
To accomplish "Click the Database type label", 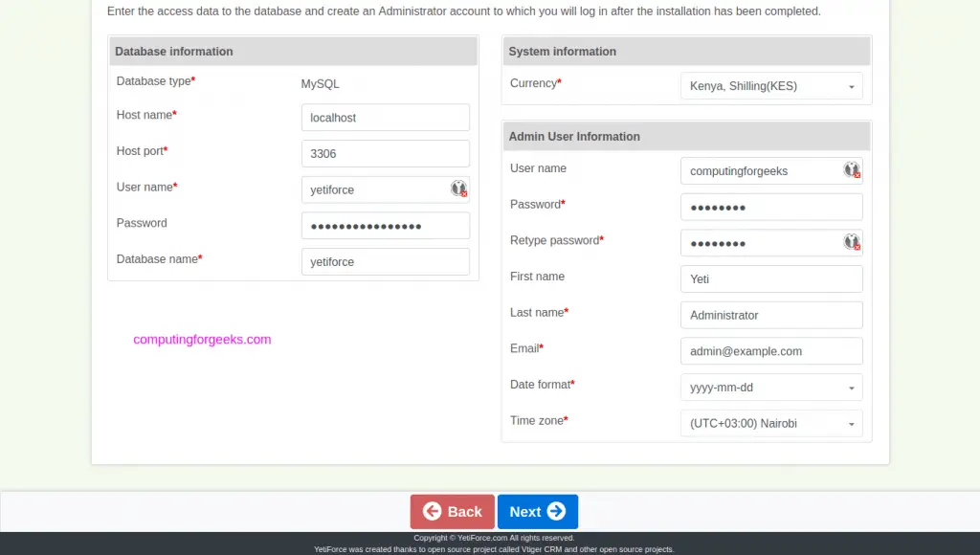I will click(156, 81).
